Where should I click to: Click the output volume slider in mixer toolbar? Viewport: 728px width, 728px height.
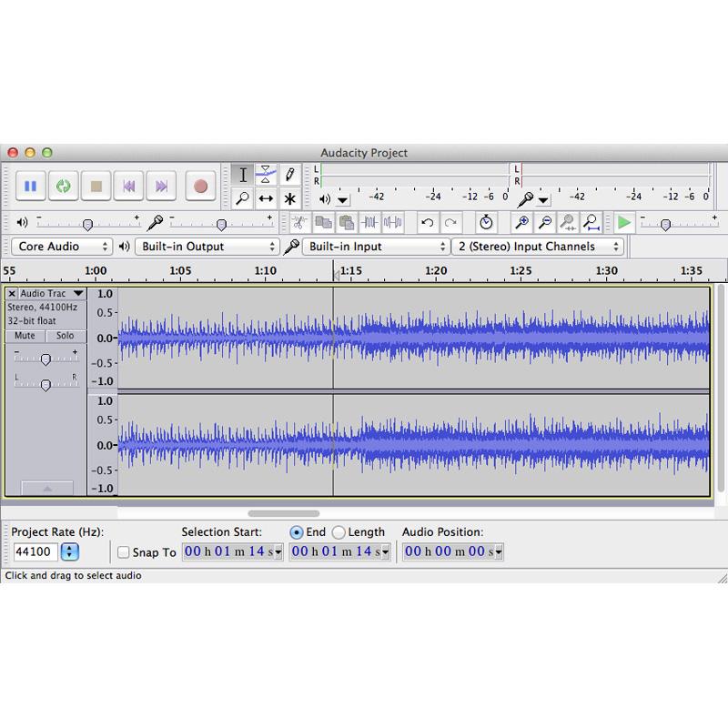click(x=87, y=224)
